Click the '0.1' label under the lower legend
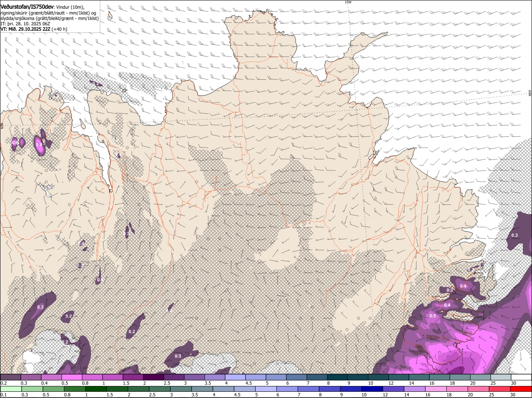The height and width of the screenshot is (398, 532). click(3, 395)
